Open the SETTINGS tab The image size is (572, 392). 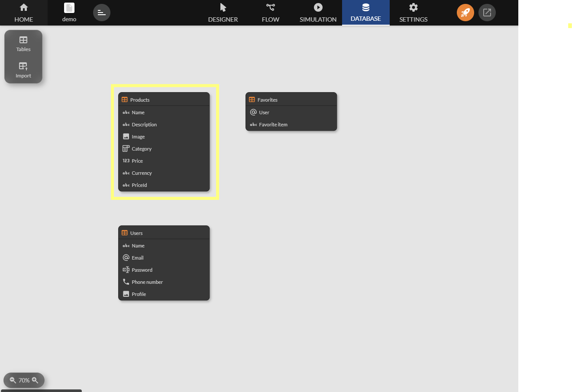coord(414,13)
